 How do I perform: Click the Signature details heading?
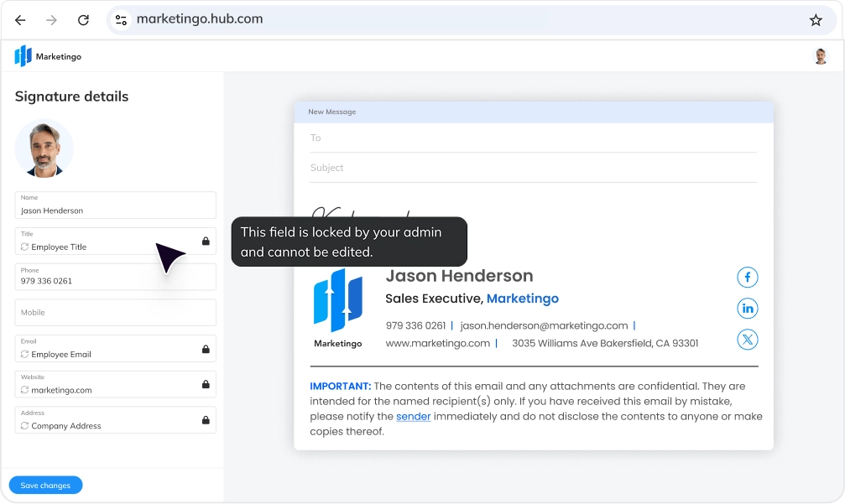click(x=71, y=96)
